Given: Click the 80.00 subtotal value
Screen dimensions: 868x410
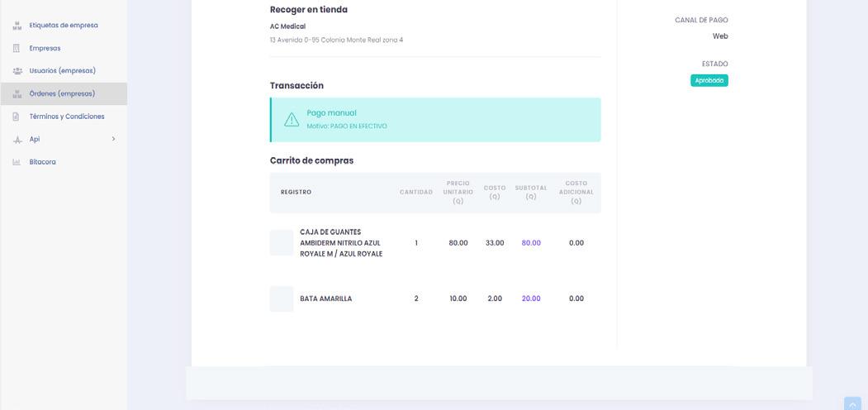Looking at the screenshot, I should click(531, 243).
